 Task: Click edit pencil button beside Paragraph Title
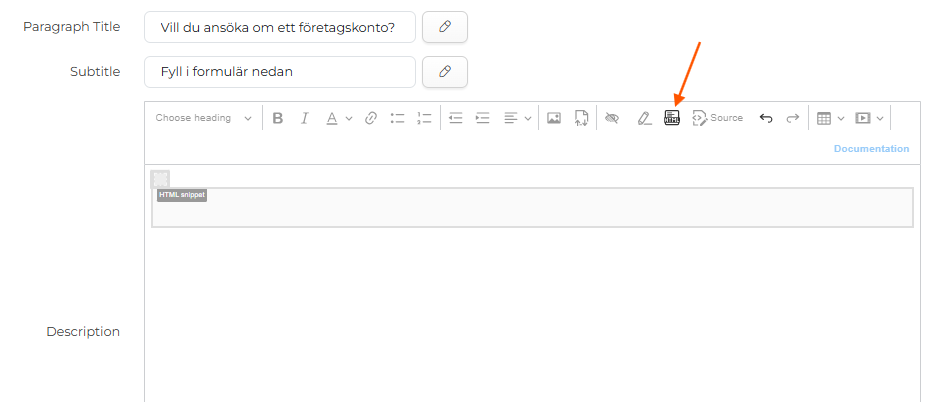445,27
